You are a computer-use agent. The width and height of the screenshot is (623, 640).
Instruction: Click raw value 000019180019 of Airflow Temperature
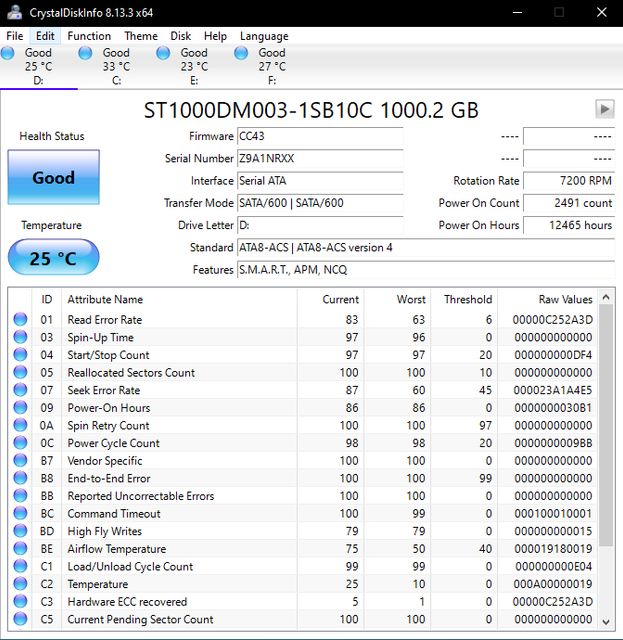553,549
